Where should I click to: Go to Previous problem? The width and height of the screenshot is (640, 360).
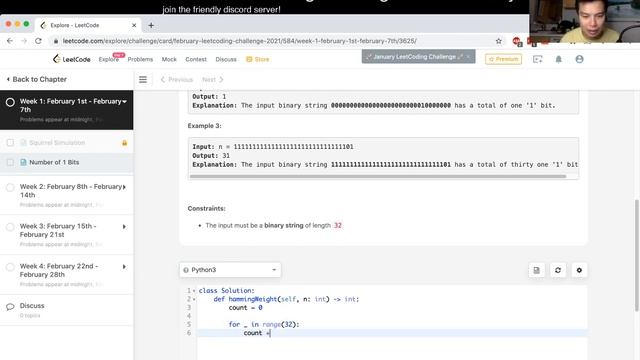(177, 80)
